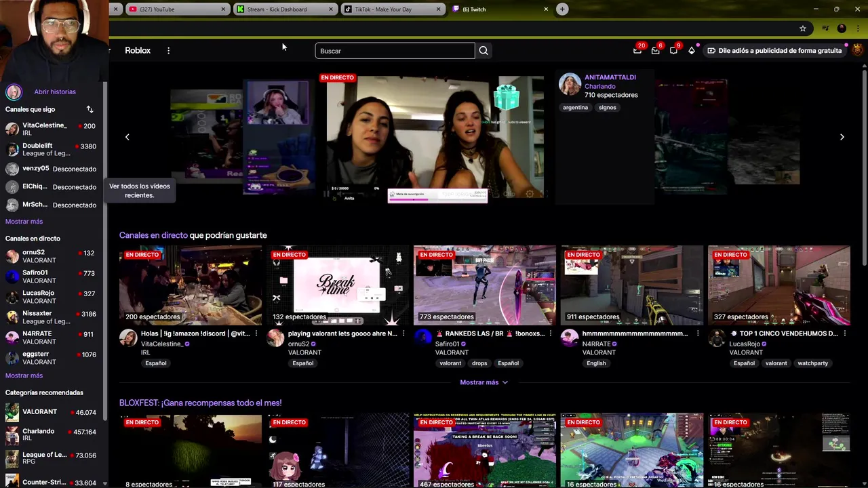Open Nissaxter channel in sidebar

[x=52, y=317]
